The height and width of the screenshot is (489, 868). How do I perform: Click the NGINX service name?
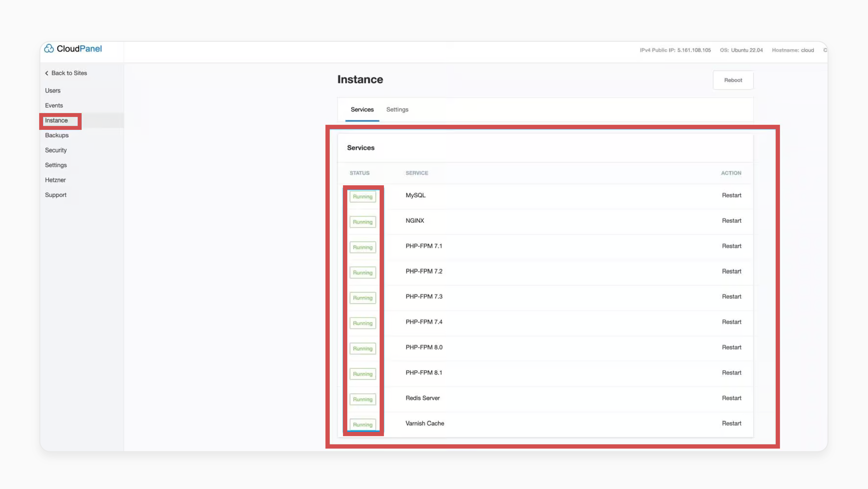[x=415, y=221]
